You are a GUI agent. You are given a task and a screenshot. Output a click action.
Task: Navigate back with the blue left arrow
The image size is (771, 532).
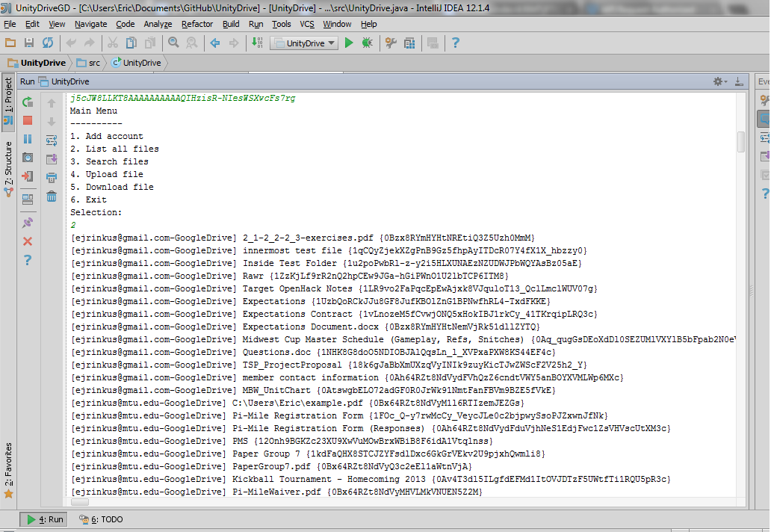pyautogui.click(x=215, y=43)
